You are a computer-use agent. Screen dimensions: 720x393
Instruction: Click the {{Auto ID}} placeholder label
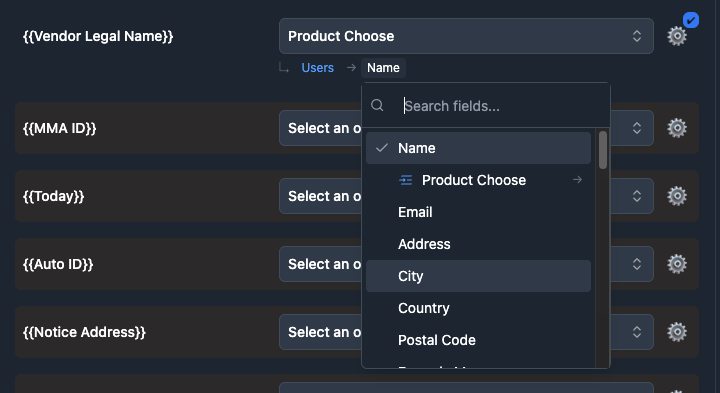pyautogui.click(x=58, y=264)
